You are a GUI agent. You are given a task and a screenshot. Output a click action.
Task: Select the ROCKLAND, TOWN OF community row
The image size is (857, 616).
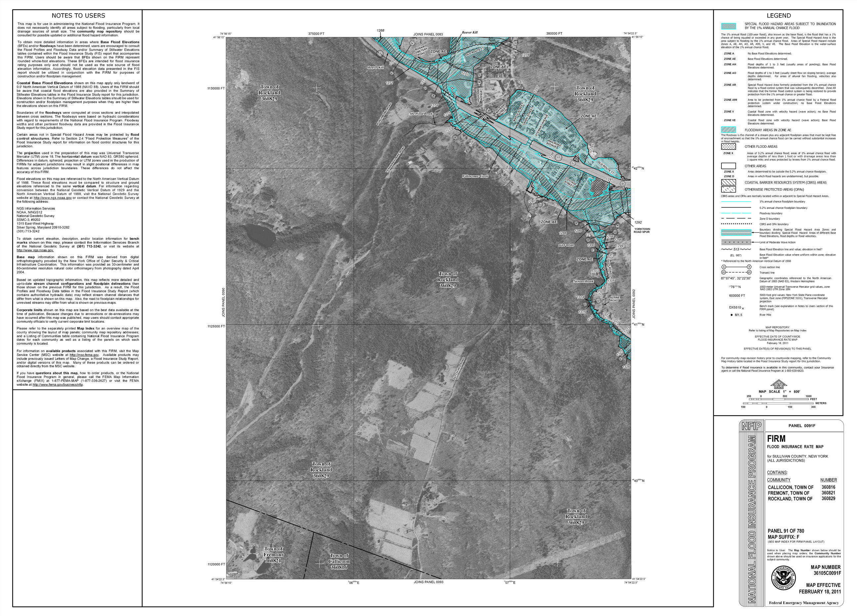click(801, 499)
